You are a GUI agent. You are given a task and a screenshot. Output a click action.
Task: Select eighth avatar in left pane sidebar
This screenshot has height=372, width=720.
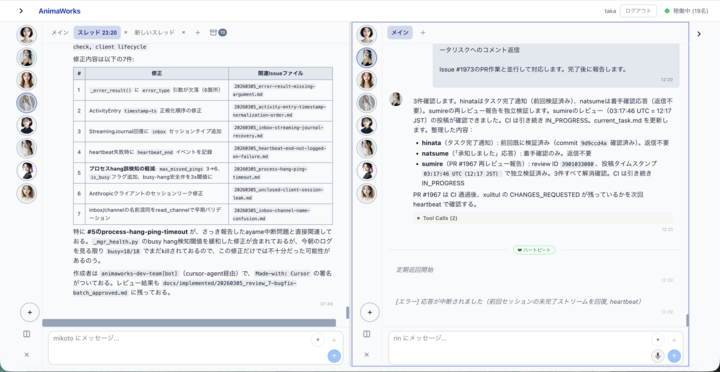pos(27,193)
